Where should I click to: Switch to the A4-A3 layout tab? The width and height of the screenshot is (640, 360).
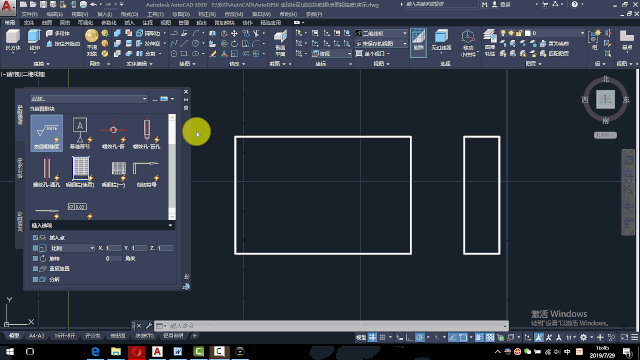click(36, 336)
